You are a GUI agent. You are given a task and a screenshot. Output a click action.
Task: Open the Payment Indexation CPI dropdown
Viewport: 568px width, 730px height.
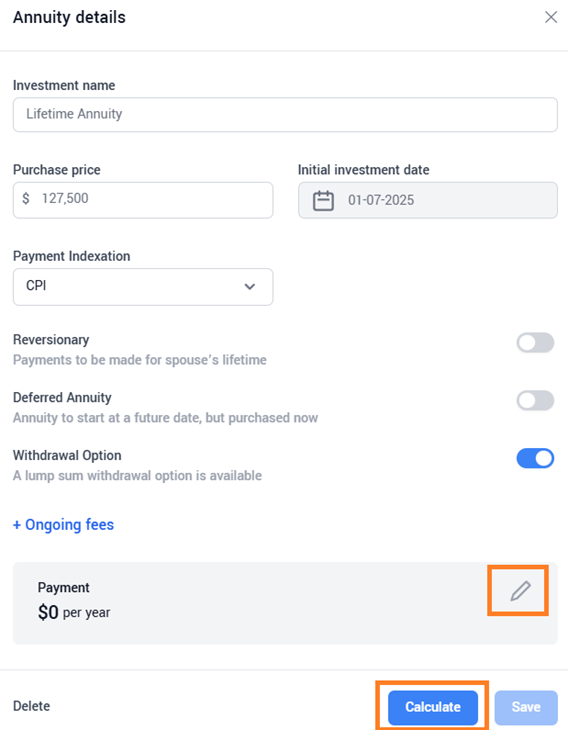pyautogui.click(x=143, y=287)
